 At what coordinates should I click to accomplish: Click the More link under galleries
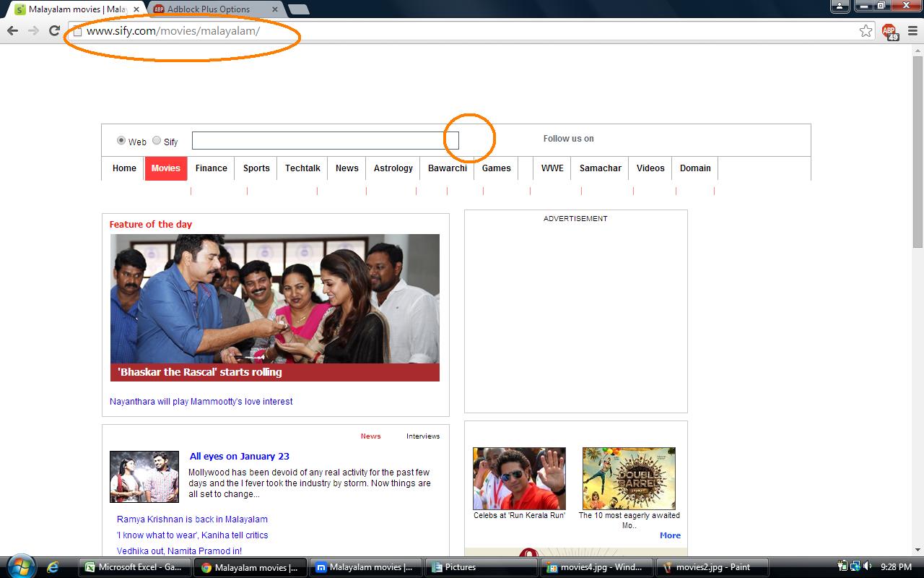[670, 535]
